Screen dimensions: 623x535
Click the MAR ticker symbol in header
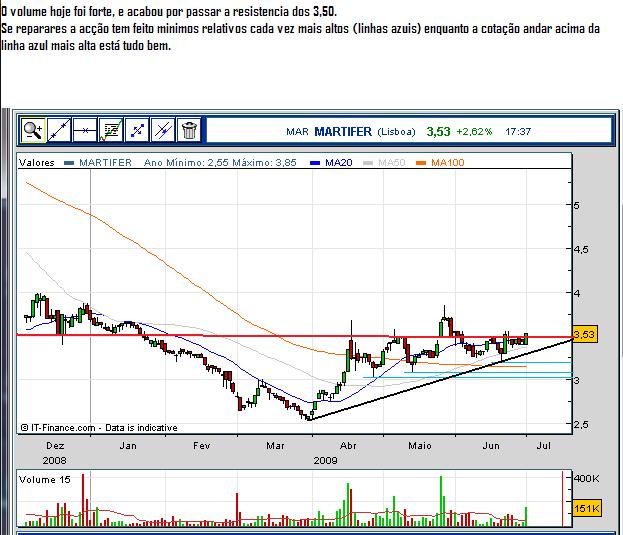click(x=297, y=131)
